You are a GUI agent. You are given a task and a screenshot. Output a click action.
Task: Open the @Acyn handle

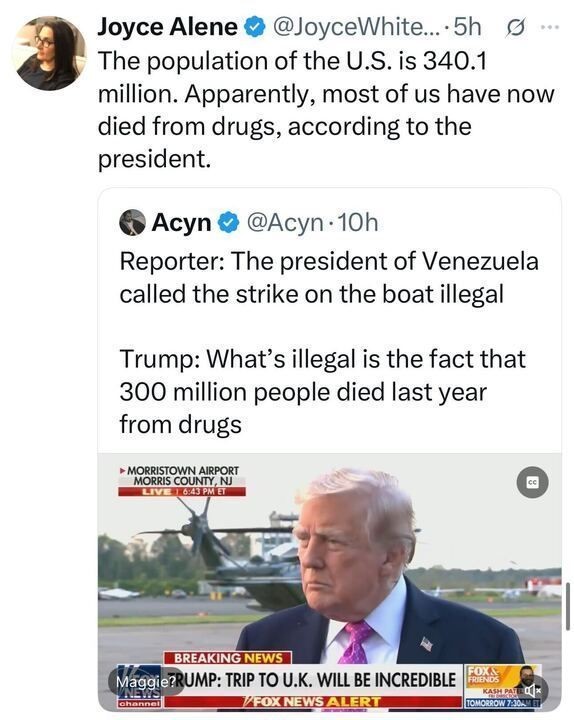pos(286,223)
